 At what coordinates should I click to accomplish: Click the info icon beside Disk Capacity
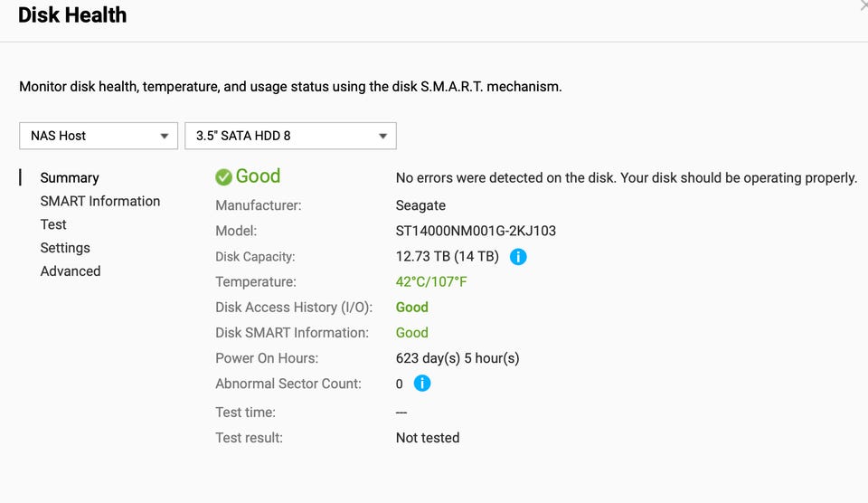coord(518,257)
